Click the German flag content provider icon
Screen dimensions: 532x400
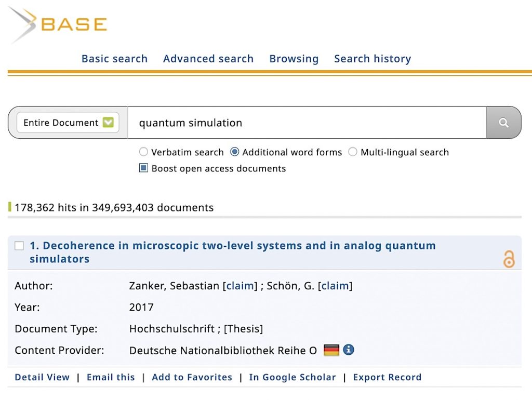(x=331, y=350)
